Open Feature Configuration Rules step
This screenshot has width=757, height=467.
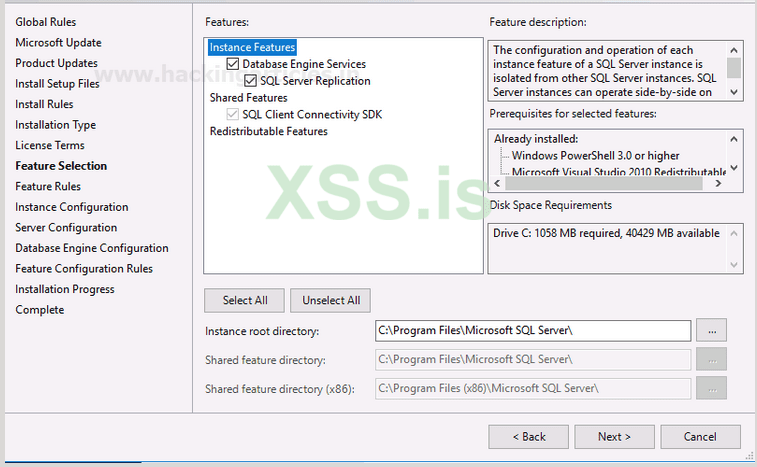click(x=84, y=269)
